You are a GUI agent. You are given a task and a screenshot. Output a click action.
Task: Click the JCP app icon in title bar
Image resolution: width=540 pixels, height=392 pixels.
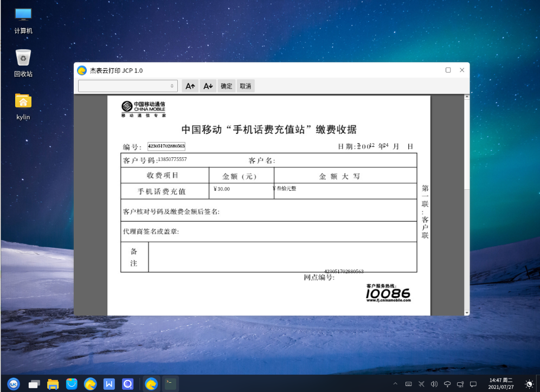pos(82,70)
